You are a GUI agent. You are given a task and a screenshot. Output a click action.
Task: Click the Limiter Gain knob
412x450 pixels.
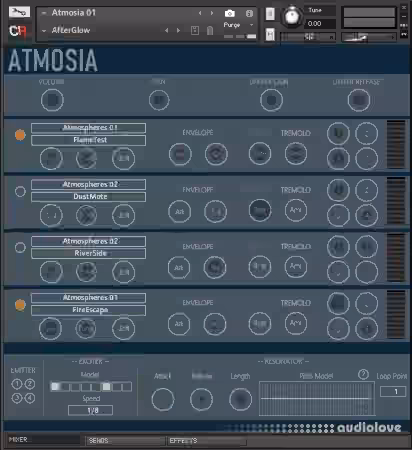(x=271, y=100)
